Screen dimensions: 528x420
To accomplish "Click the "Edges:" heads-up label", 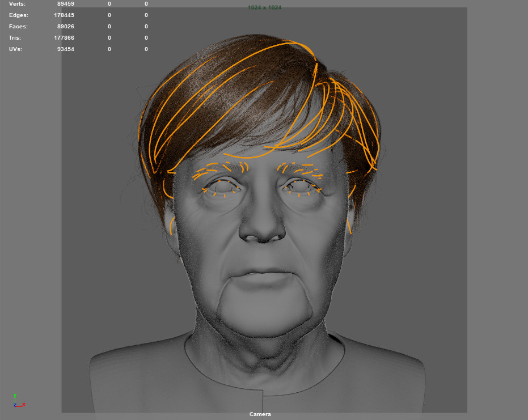I will point(19,15).
